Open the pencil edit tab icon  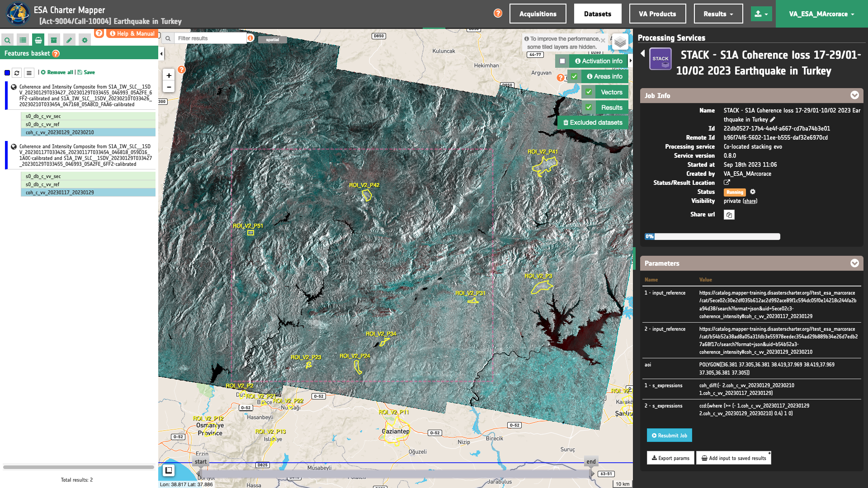[x=69, y=40]
